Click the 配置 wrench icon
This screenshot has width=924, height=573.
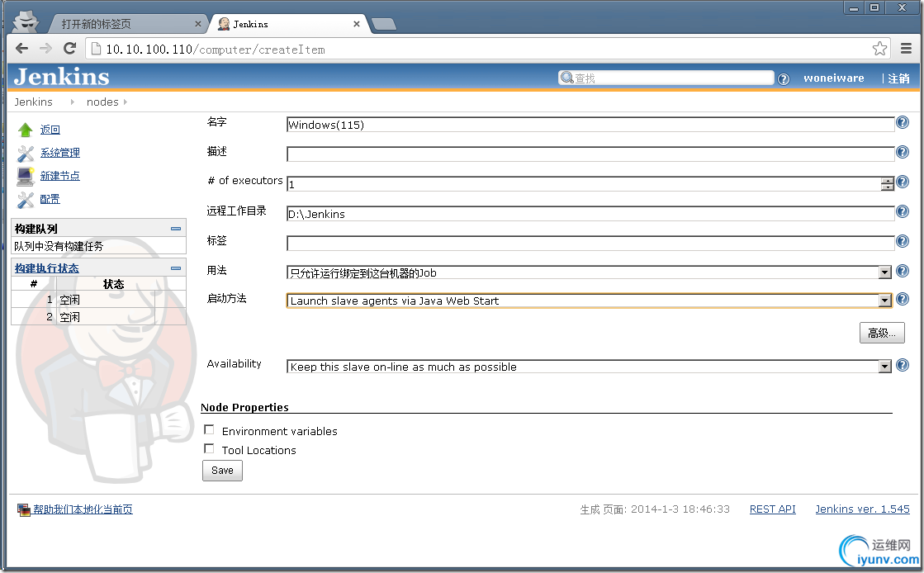tap(26, 200)
